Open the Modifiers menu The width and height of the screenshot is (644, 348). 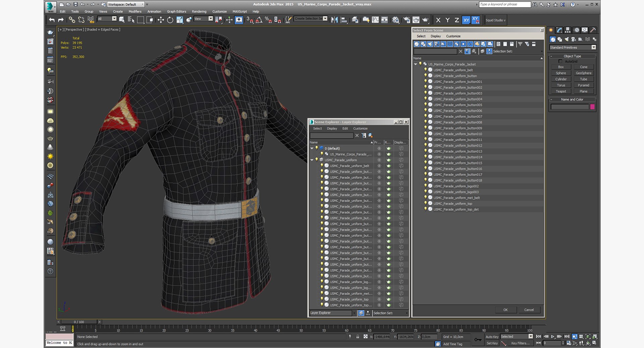point(135,11)
